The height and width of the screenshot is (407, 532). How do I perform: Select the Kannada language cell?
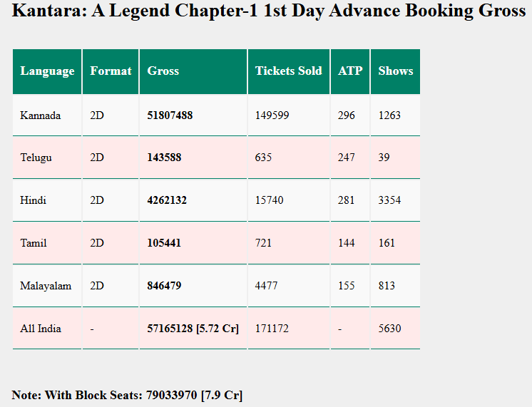tap(41, 115)
